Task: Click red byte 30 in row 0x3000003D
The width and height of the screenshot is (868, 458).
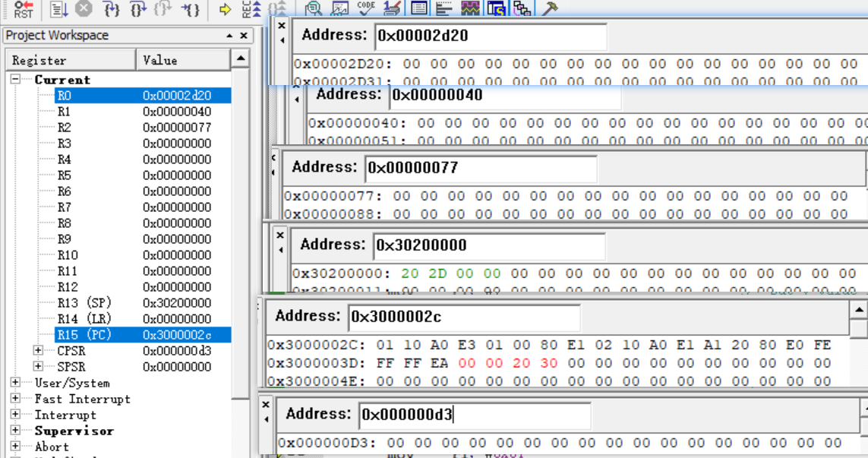Action: pyautogui.click(x=548, y=363)
